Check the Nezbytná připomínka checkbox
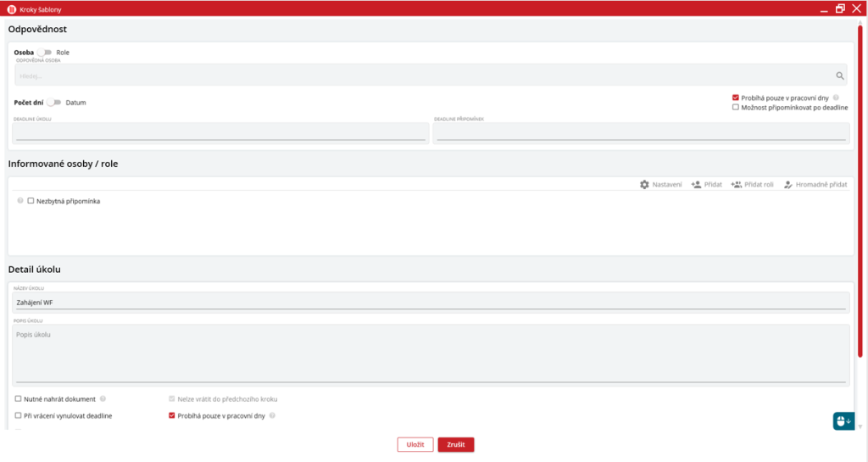 (31, 201)
